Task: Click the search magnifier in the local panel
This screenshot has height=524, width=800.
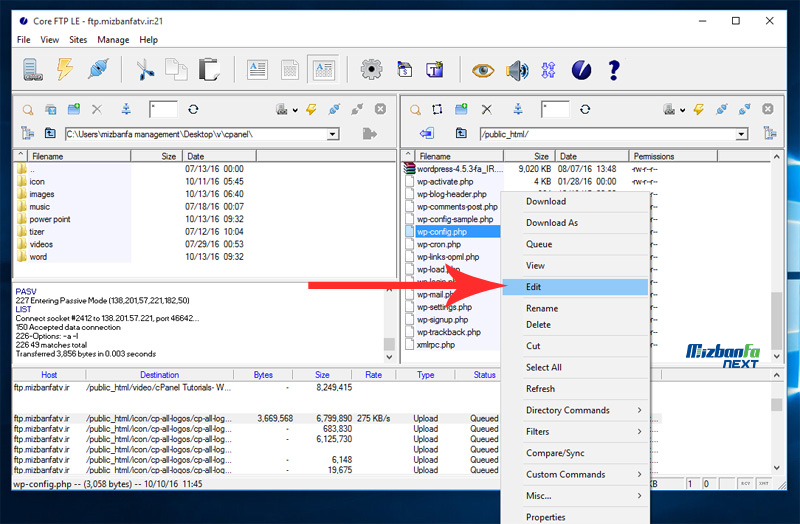Action: (x=28, y=109)
